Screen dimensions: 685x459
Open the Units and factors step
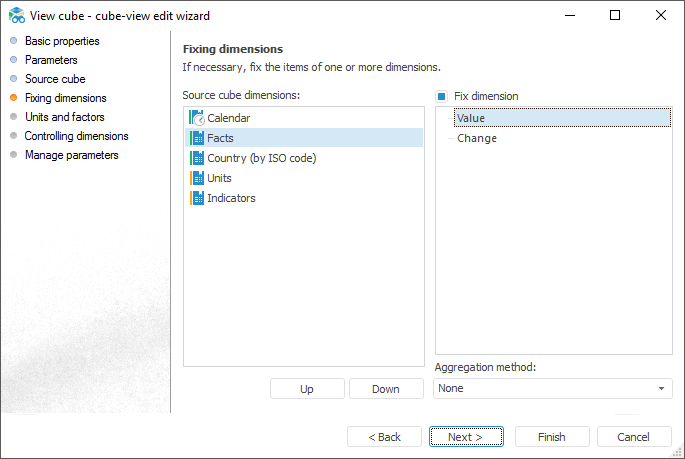pyautogui.click(x=64, y=117)
